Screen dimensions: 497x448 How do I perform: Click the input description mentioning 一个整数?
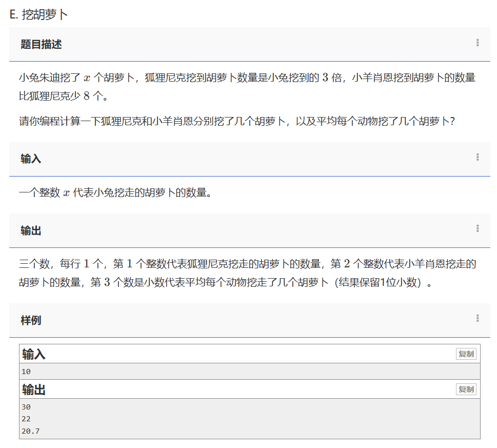[x=115, y=193]
